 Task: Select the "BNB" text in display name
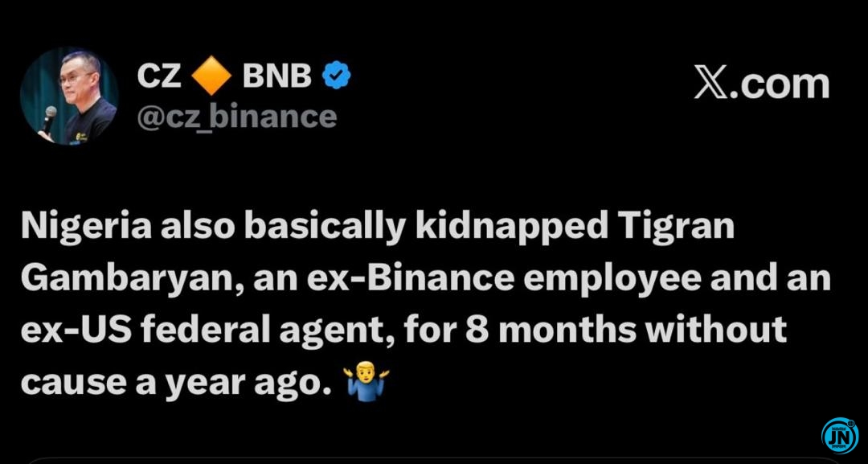(x=276, y=76)
